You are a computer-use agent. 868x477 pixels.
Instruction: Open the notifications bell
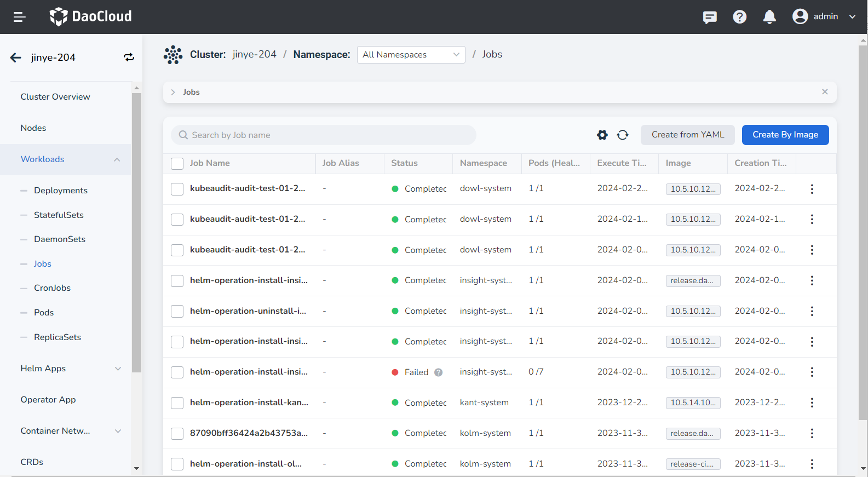pos(769,17)
